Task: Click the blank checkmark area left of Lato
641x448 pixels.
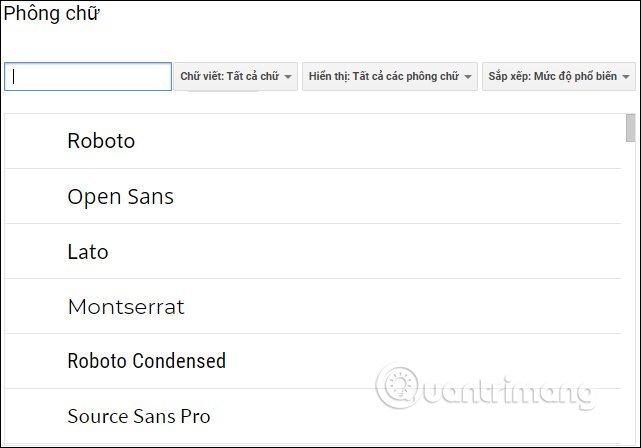Action: coord(35,252)
